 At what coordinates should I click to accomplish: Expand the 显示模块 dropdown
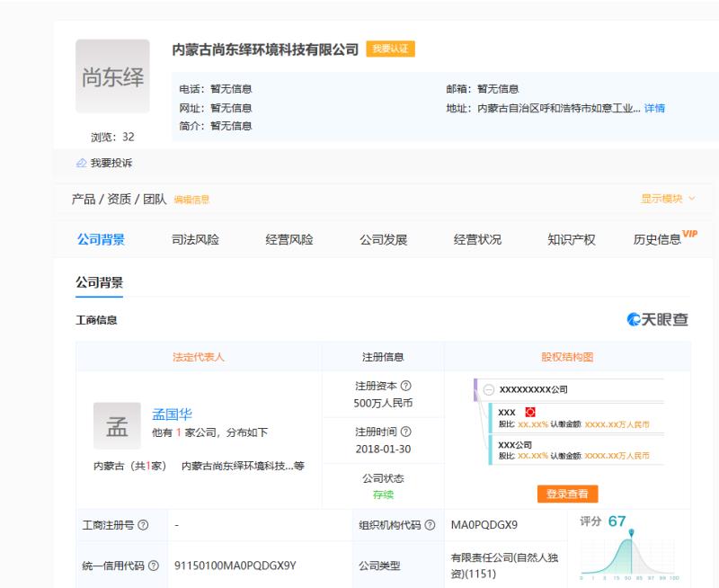coord(668,199)
